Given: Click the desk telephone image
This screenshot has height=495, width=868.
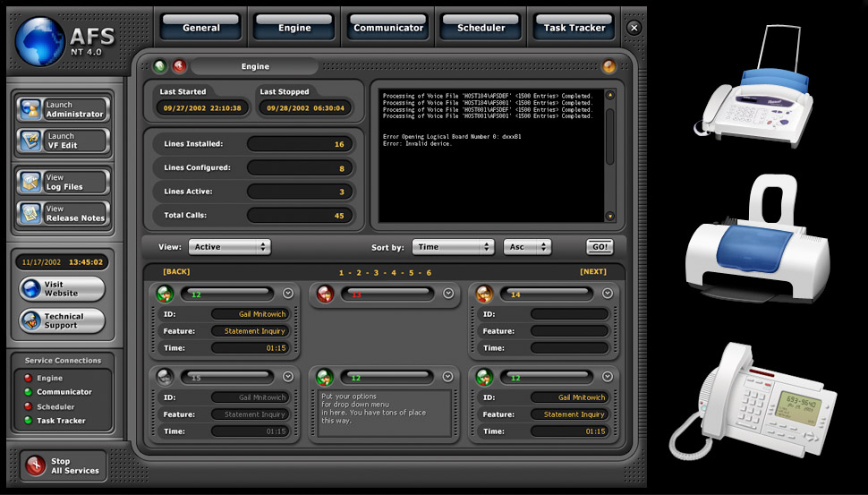Looking at the screenshot, I should 752,400.
